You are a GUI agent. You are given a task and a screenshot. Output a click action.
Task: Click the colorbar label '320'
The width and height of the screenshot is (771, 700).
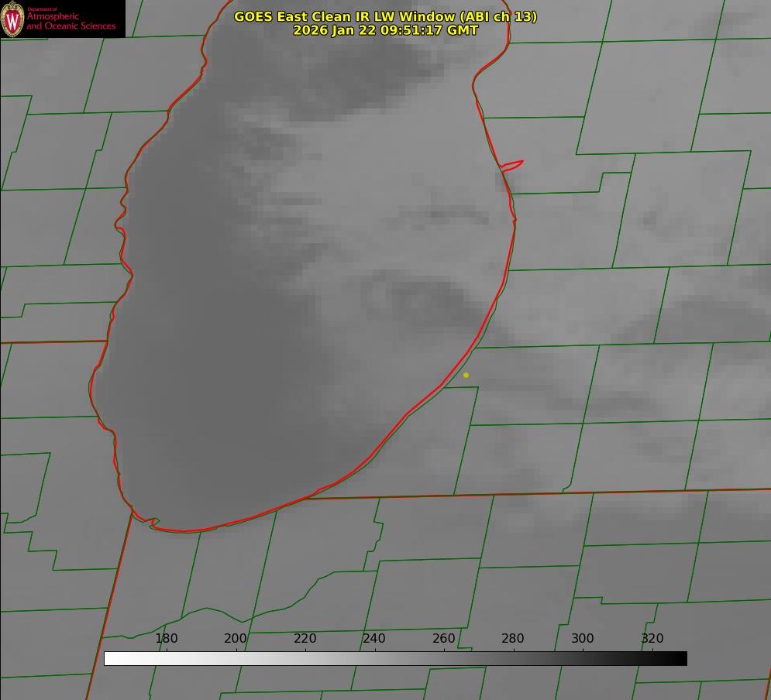pos(652,638)
